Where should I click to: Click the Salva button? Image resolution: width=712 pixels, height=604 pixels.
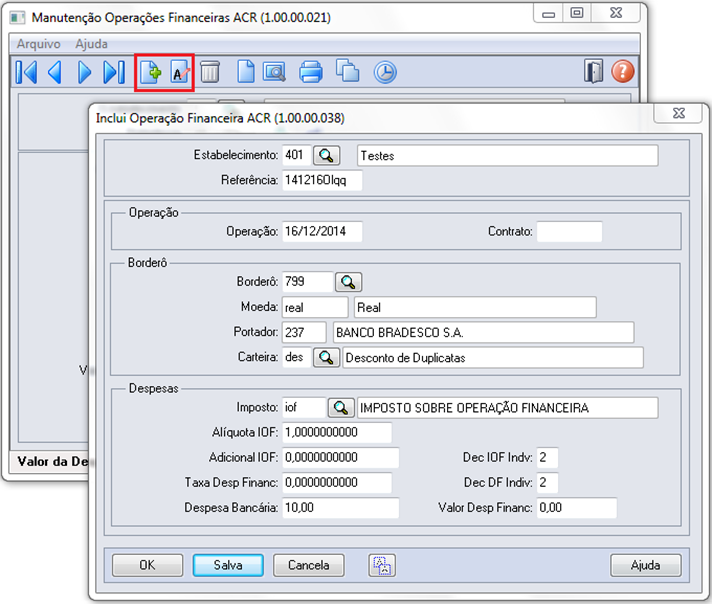228,565
